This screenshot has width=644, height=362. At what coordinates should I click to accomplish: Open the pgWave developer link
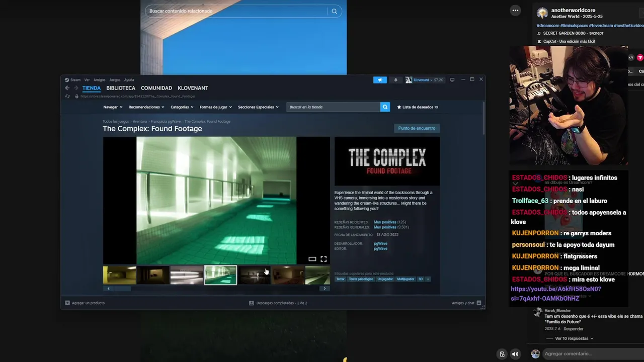(380, 243)
